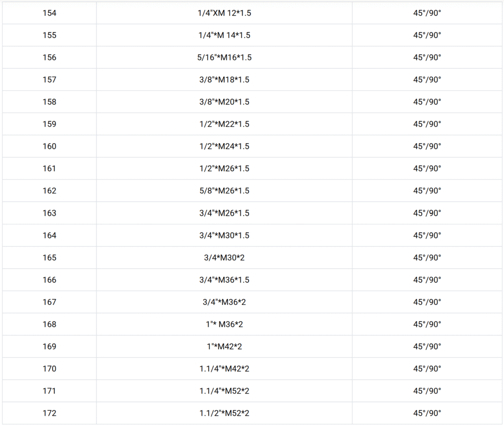
Task: Click the 5/8"*M26*1.5 cell
Action: point(224,191)
